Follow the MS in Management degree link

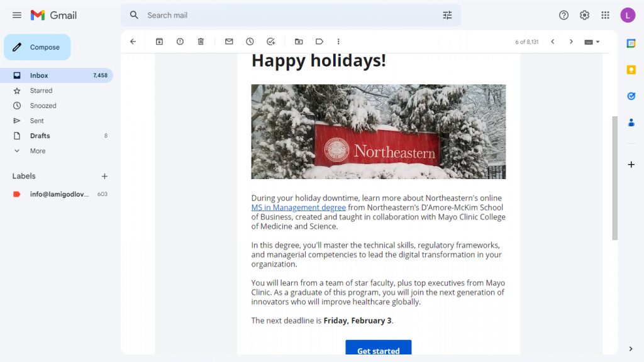(298, 207)
